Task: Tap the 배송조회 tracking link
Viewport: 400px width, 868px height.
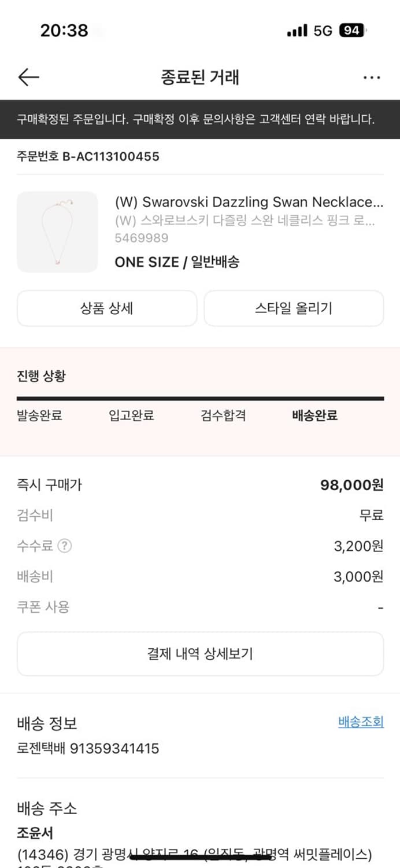Action: 360,723
